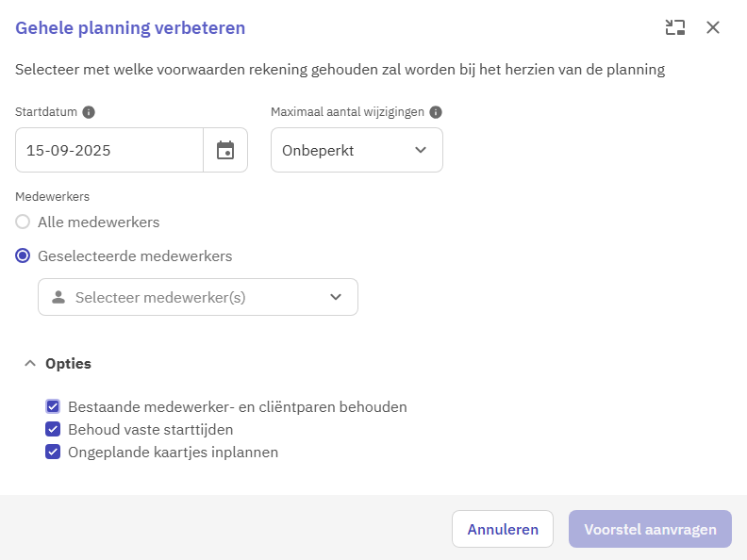
Task: Select the Alle medewerkers radio button
Action: click(x=23, y=222)
